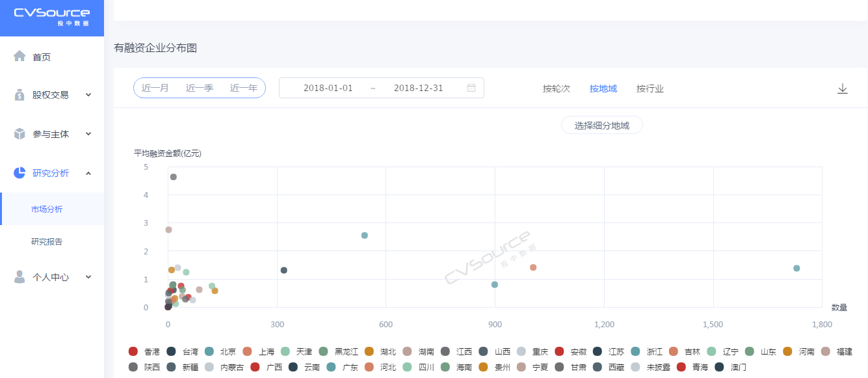
Task: Click the home icon in sidebar
Action: 20,57
